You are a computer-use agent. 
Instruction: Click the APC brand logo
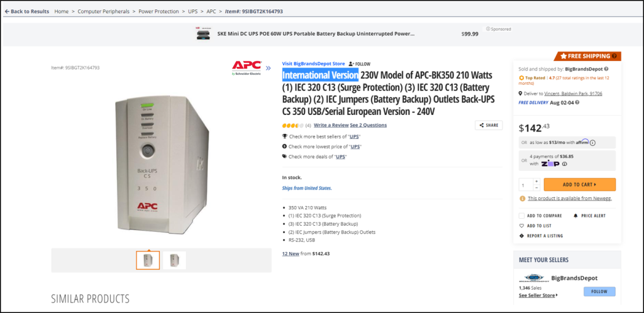pyautogui.click(x=247, y=68)
